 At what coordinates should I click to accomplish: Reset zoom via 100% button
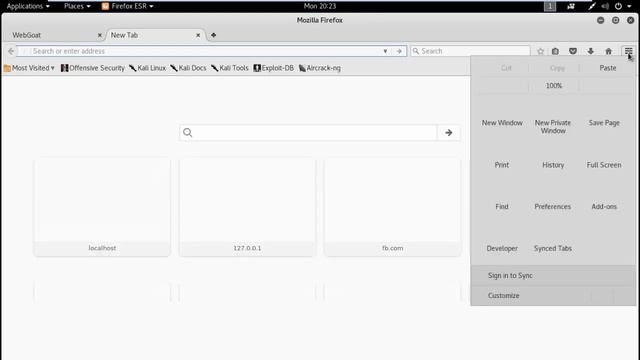coord(553,86)
